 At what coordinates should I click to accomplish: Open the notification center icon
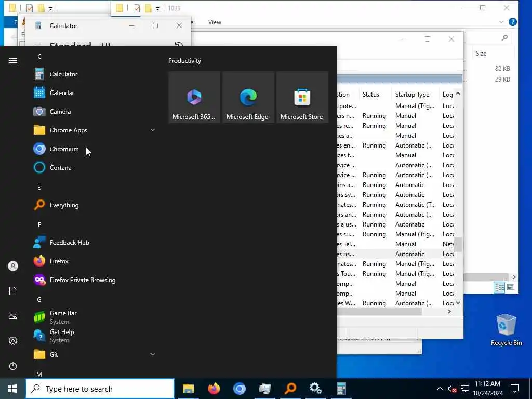coord(515,389)
